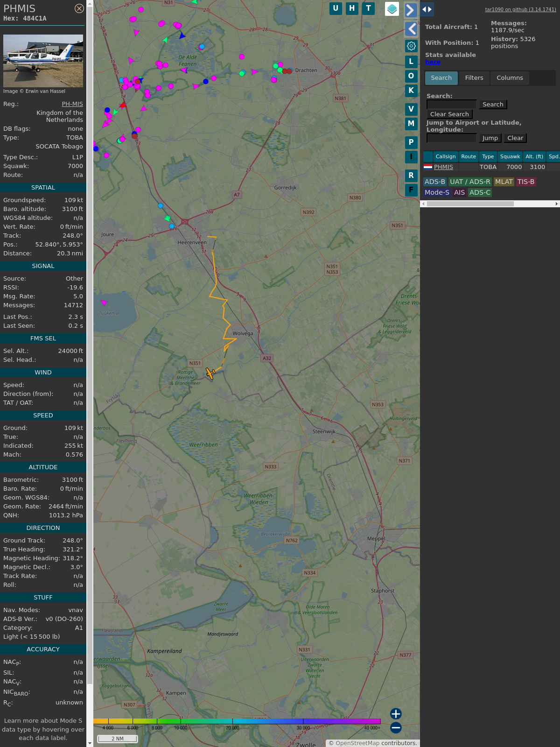The width and height of the screenshot is (560, 747).
Task: Click the right chevron arrow button
Action: click(411, 10)
